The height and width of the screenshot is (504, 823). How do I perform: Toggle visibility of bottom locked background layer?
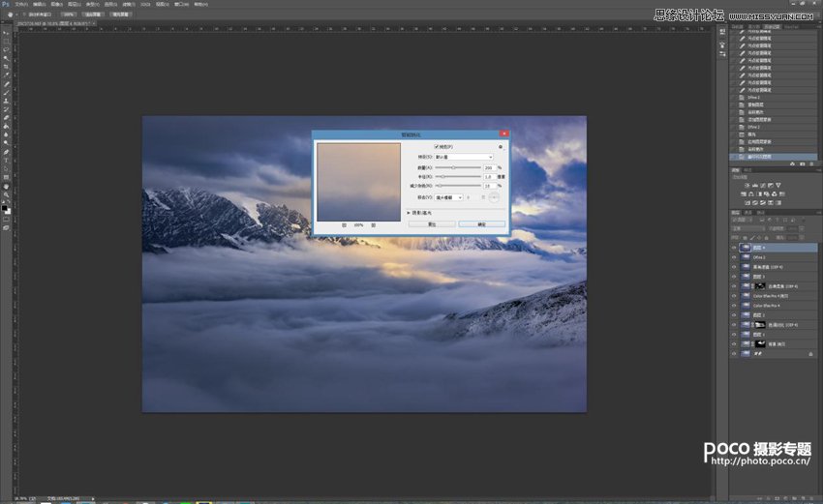734,354
